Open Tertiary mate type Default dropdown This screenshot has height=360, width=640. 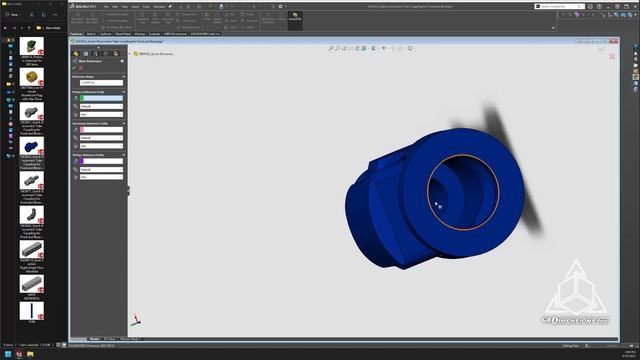[101, 169]
